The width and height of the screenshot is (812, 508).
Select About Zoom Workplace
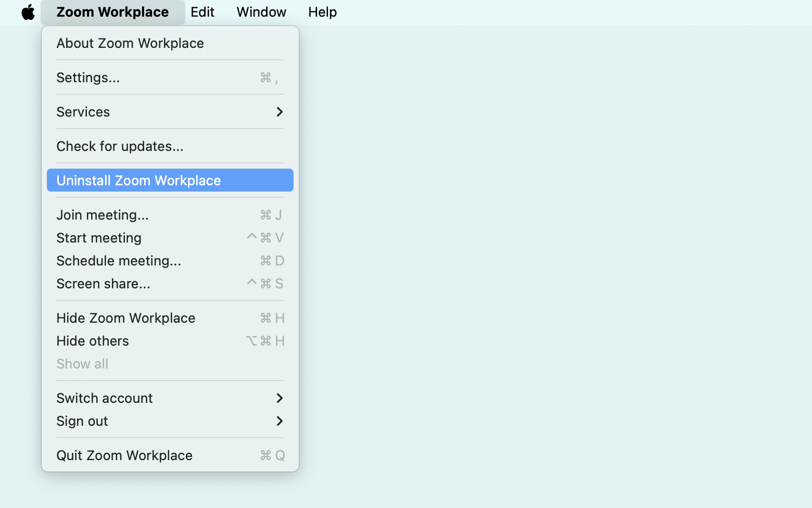tap(130, 43)
